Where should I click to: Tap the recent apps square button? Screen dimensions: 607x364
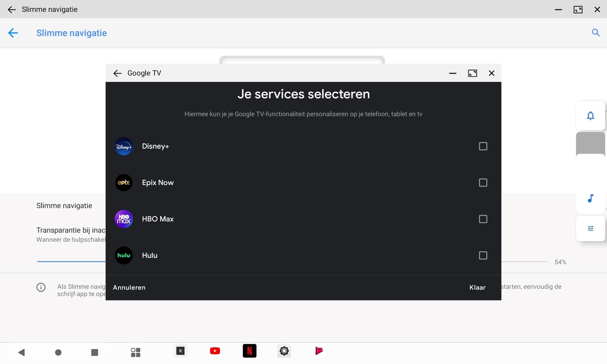(94, 352)
